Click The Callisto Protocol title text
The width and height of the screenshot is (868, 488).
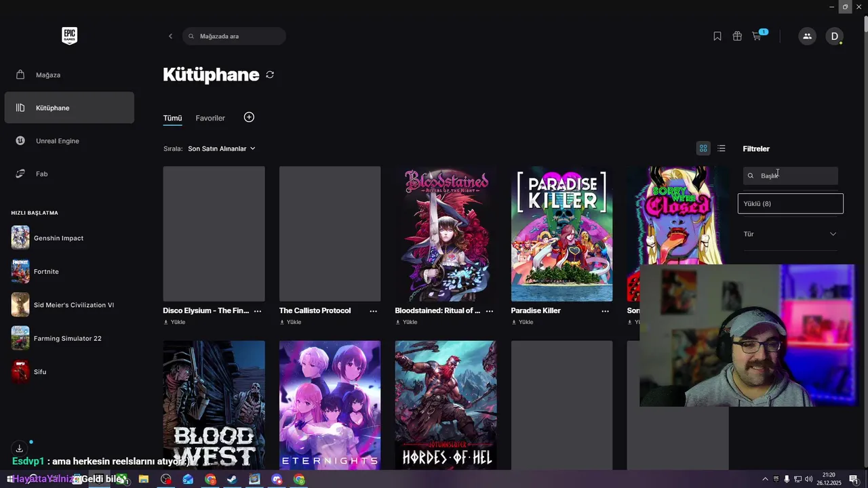[315, 310]
